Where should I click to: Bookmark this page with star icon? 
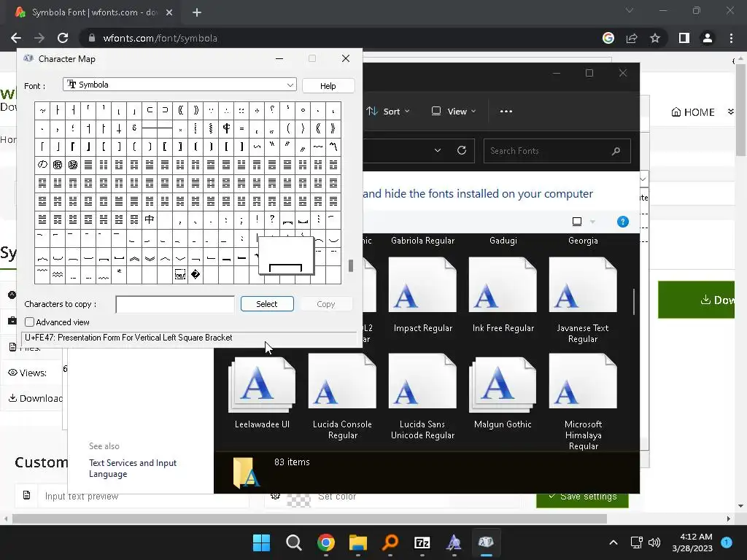[x=655, y=38]
